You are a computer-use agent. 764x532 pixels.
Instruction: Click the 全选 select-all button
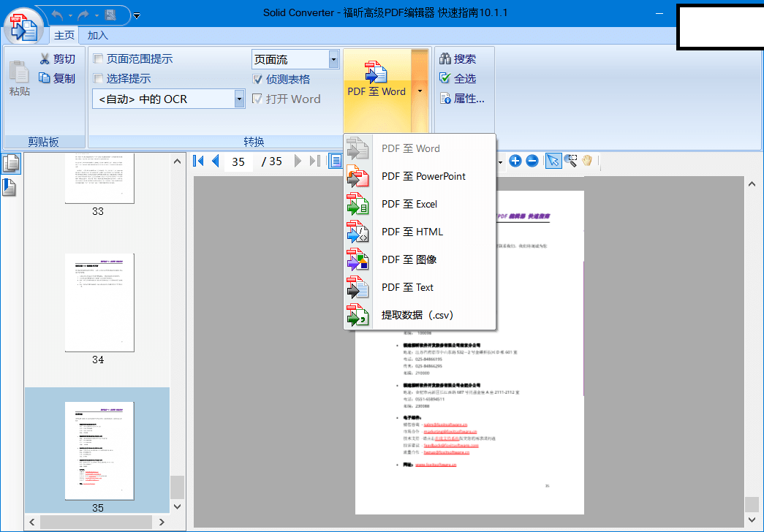458,78
